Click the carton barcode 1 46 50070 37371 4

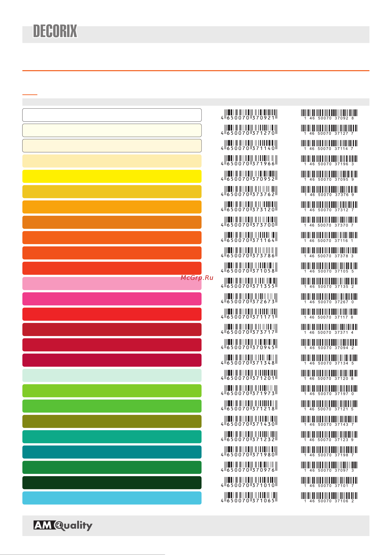[x=329, y=329]
